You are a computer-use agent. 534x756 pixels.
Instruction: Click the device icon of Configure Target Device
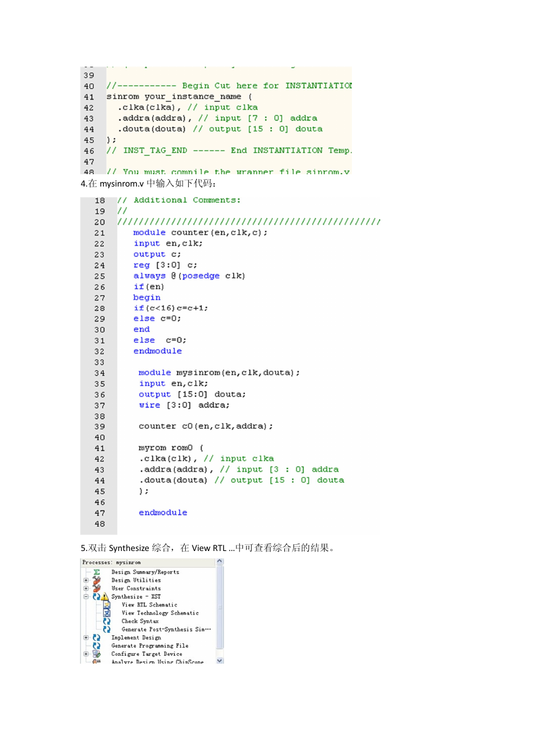click(97, 654)
